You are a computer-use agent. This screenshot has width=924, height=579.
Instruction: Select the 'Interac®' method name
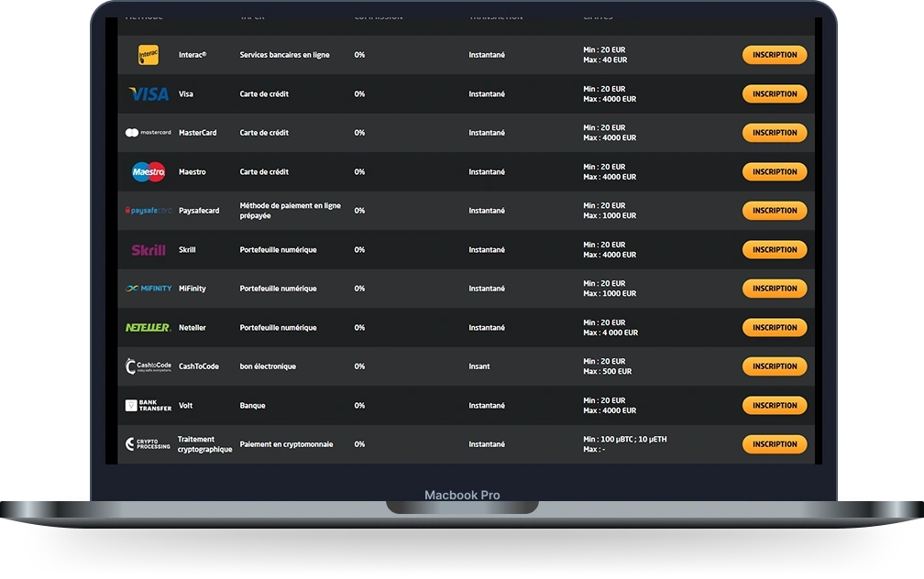[x=192, y=55]
